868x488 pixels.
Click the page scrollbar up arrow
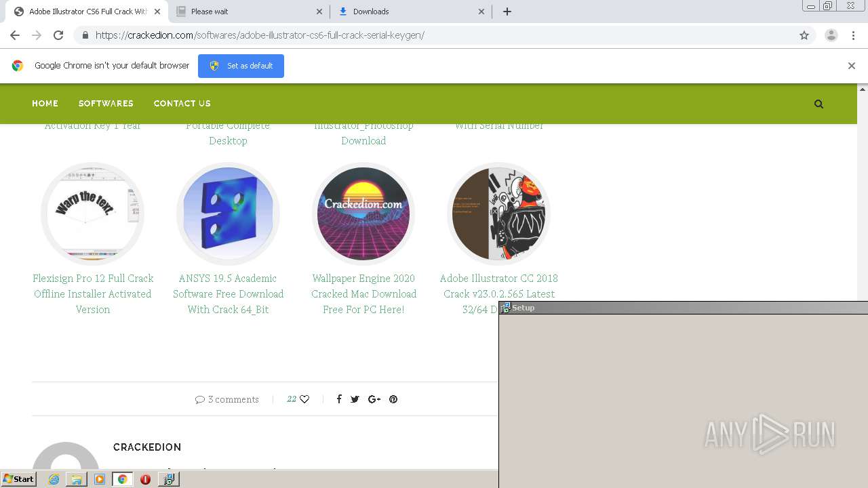[x=863, y=89]
